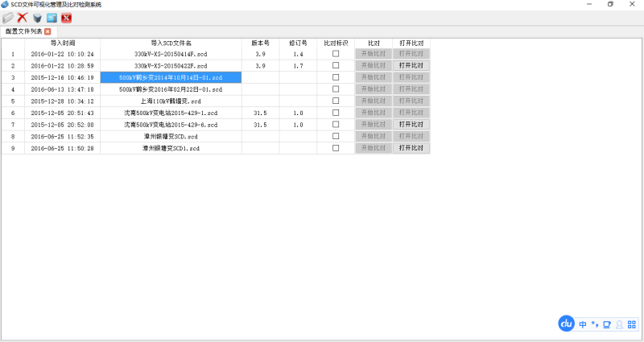This screenshot has width=644, height=342.
Task: Click the 导入时间 column header
Action: (63, 43)
